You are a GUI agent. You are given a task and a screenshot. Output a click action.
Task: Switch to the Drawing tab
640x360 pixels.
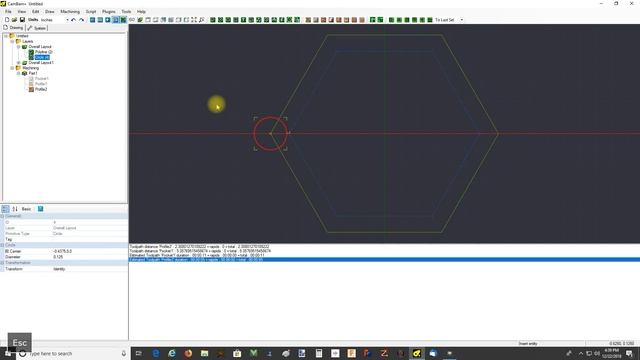(13, 28)
